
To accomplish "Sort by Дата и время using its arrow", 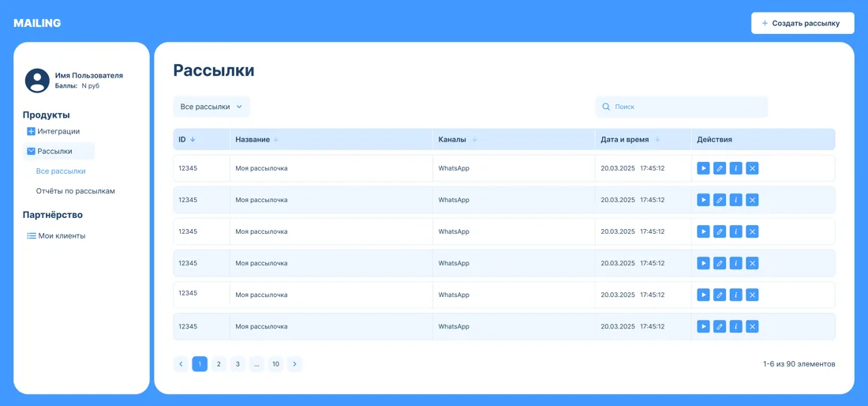I will coord(657,140).
